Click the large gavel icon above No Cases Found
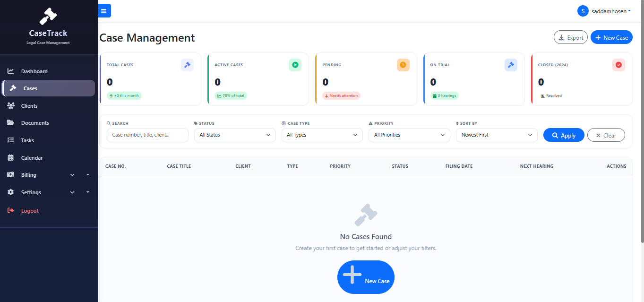Viewport: 644px width, 302px height. pos(366,215)
